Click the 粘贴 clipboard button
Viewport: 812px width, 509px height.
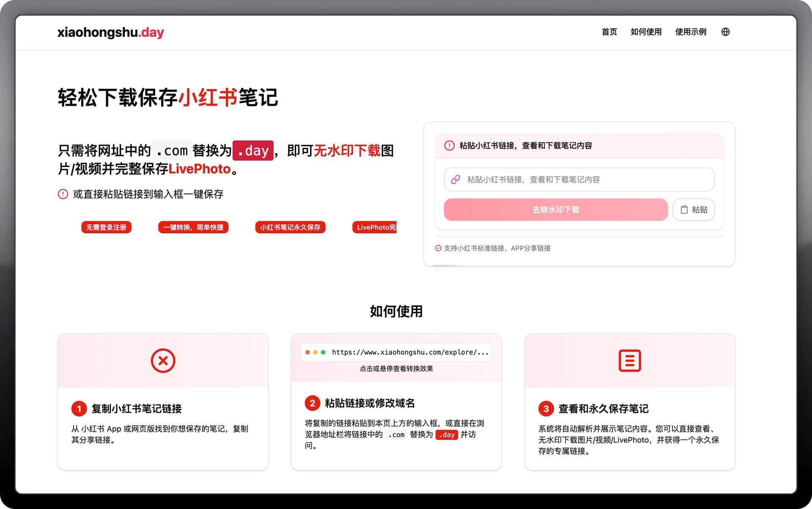[x=694, y=210]
